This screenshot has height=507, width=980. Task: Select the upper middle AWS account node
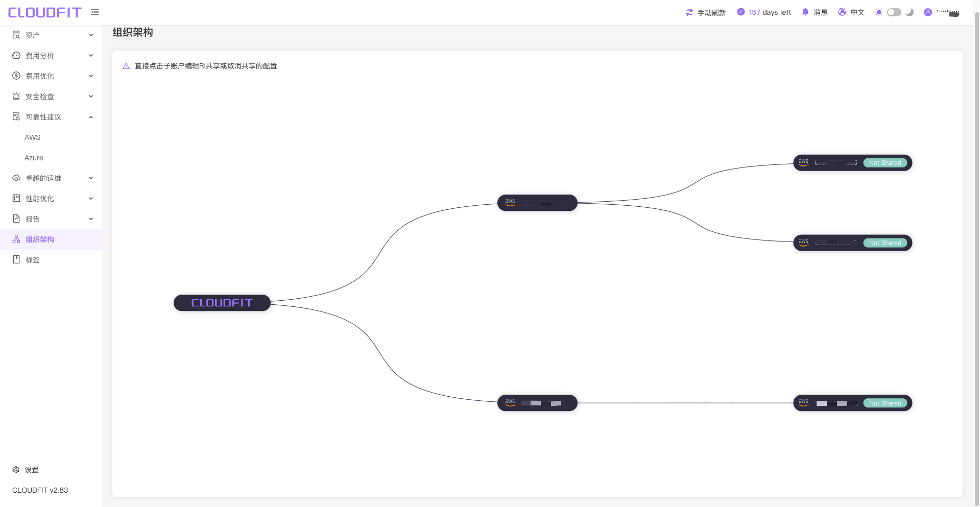(537, 203)
